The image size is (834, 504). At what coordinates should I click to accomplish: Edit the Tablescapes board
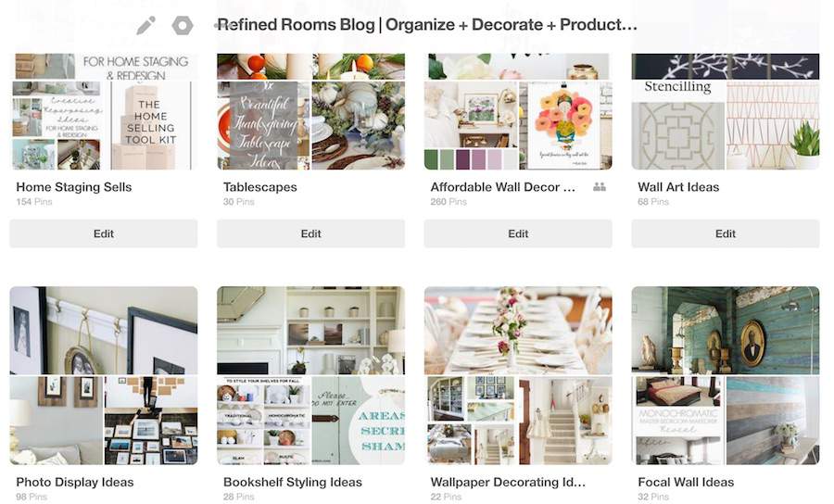coord(310,233)
